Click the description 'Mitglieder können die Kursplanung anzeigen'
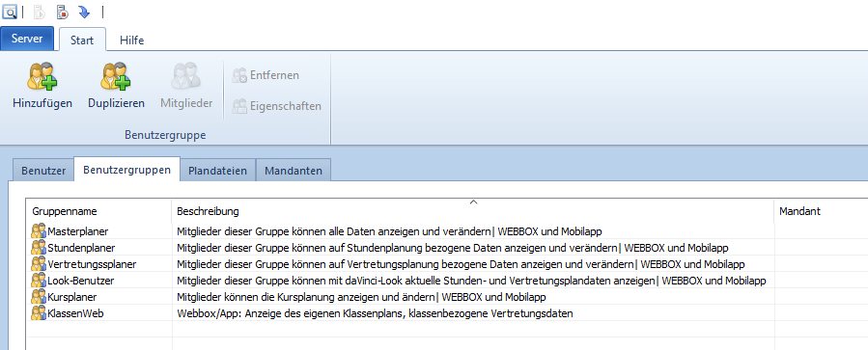868x350 pixels. point(361,297)
